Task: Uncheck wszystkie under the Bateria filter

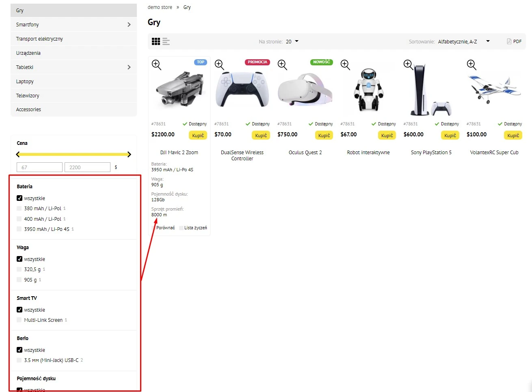Action: 19,198
